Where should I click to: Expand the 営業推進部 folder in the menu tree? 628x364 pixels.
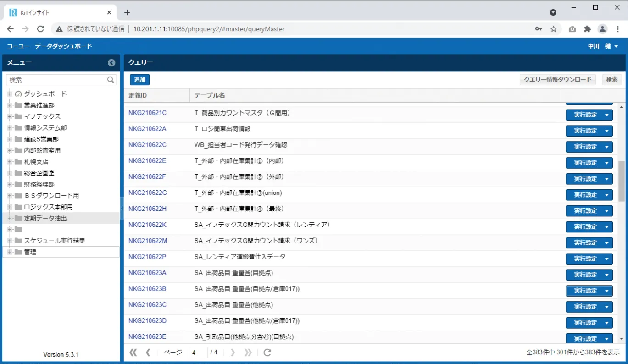[9, 105]
